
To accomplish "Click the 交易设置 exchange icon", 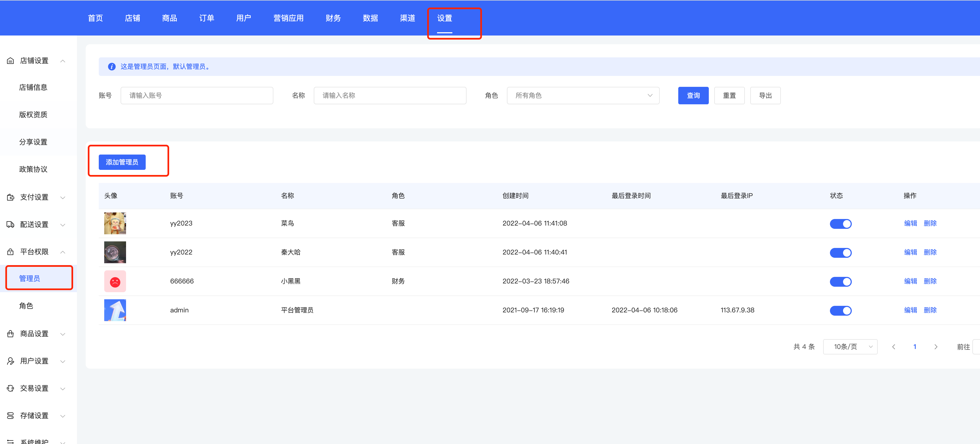I will tap(11, 388).
